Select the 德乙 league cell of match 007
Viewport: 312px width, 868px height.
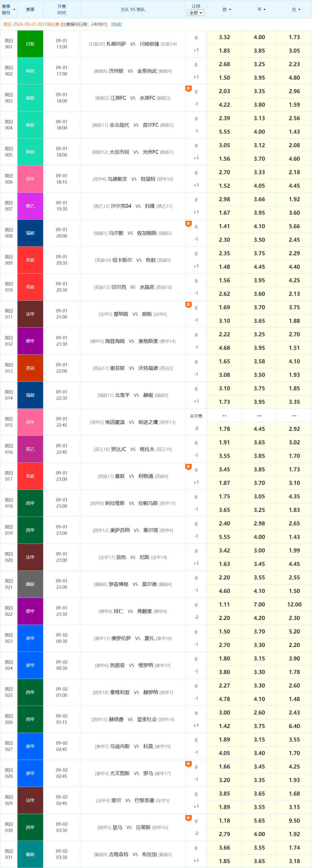30,206
